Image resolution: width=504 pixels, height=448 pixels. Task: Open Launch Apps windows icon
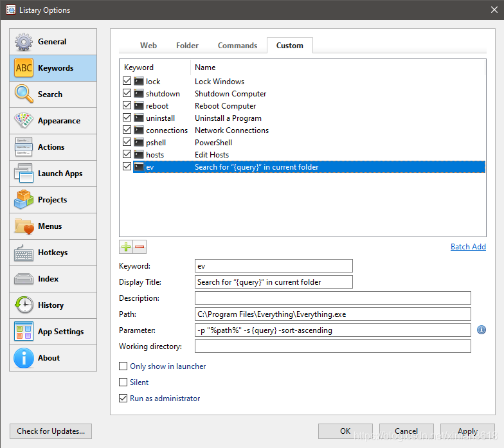point(23,174)
